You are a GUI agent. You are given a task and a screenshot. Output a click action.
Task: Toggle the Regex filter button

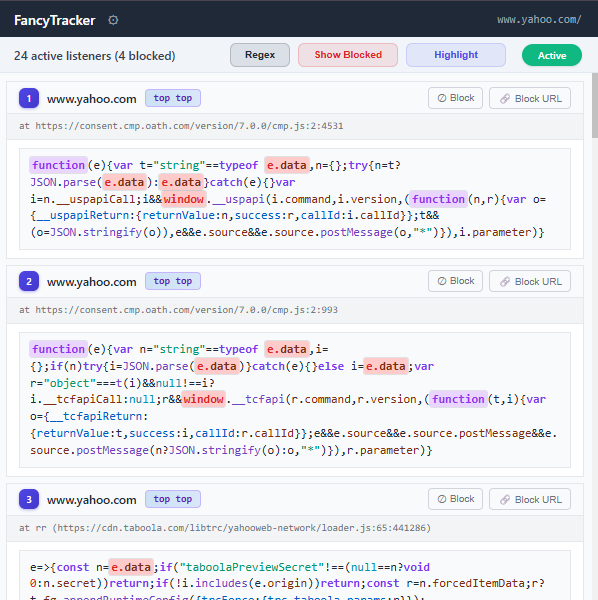(260, 55)
